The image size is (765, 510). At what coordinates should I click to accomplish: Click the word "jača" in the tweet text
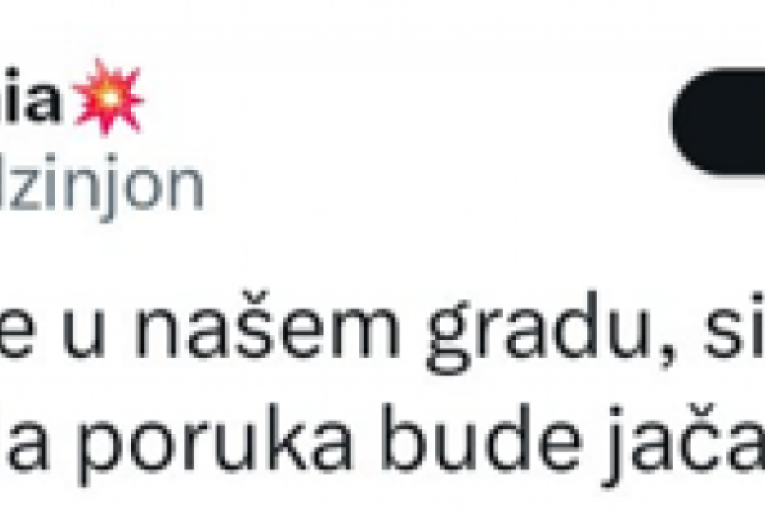pyautogui.click(x=683, y=445)
